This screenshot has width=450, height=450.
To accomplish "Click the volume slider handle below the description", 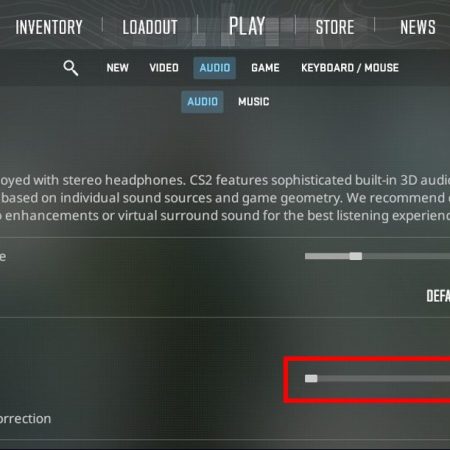I will (356, 256).
